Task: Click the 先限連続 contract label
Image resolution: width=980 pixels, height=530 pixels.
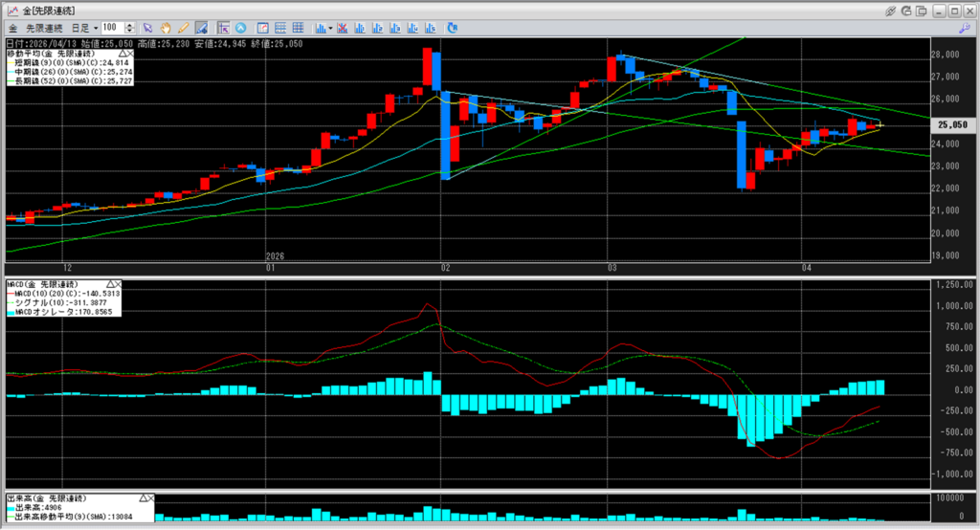Action: [x=44, y=28]
